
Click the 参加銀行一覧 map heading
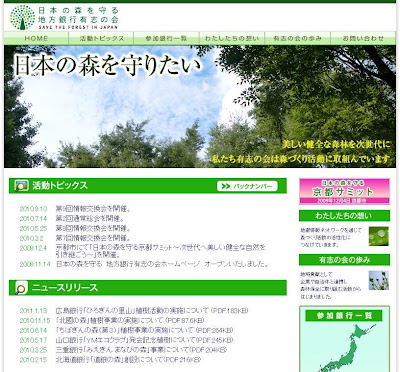344,315
